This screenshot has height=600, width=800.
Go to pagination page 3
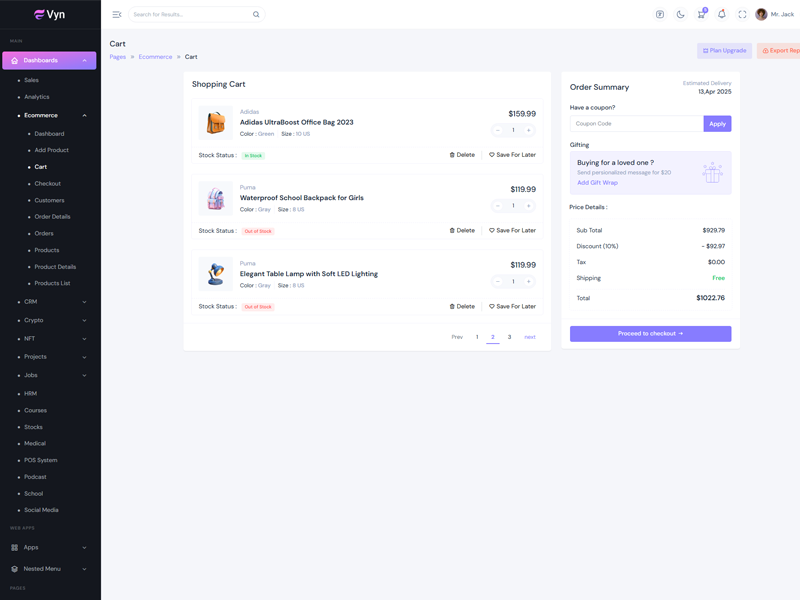[509, 337]
